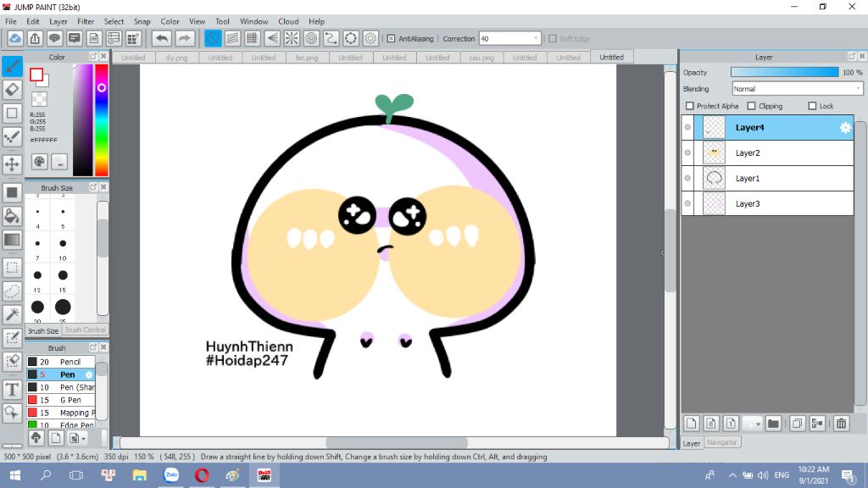Open the Correction value dropdown
This screenshot has width=868, height=488.
[x=509, y=39]
